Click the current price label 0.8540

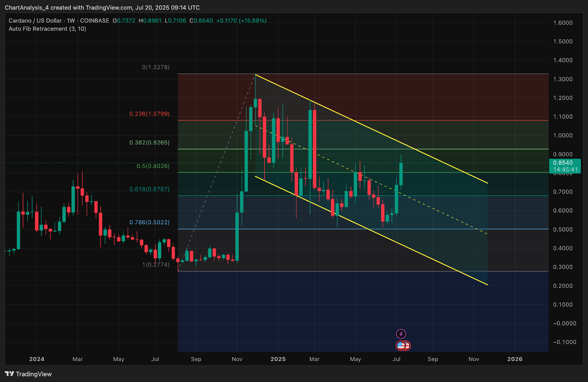(563, 163)
